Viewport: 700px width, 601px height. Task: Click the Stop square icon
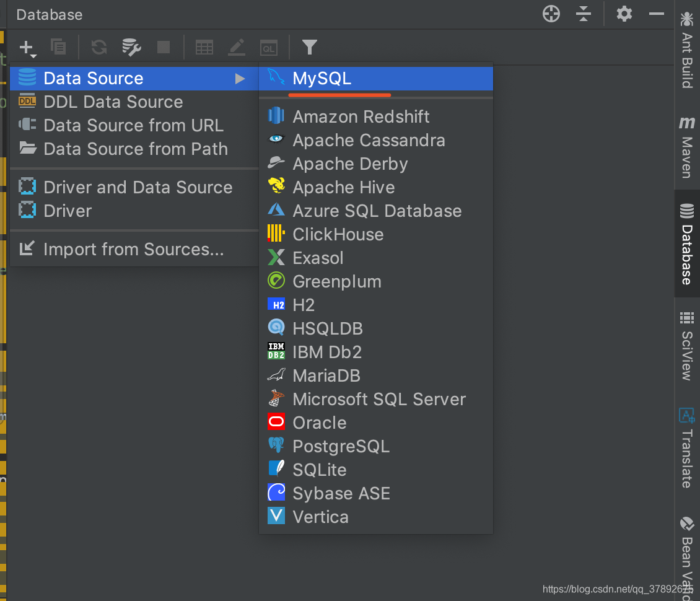[x=164, y=47]
